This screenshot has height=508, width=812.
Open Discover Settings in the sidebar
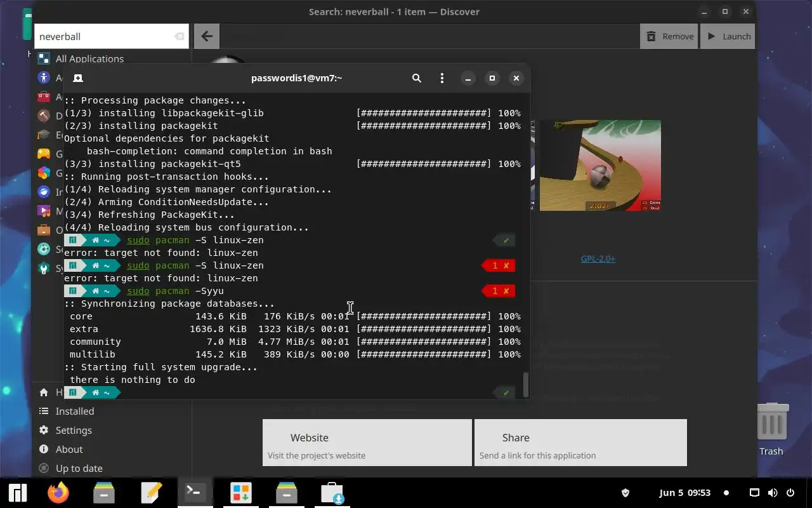coord(74,430)
